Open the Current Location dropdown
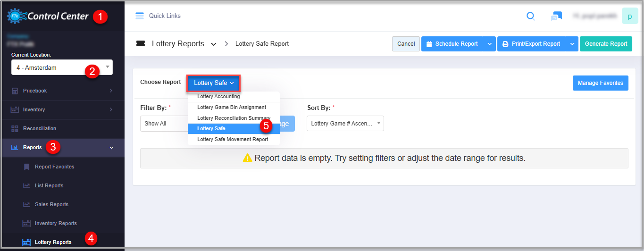This screenshot has height=251, width=644. tap(61, 67)
